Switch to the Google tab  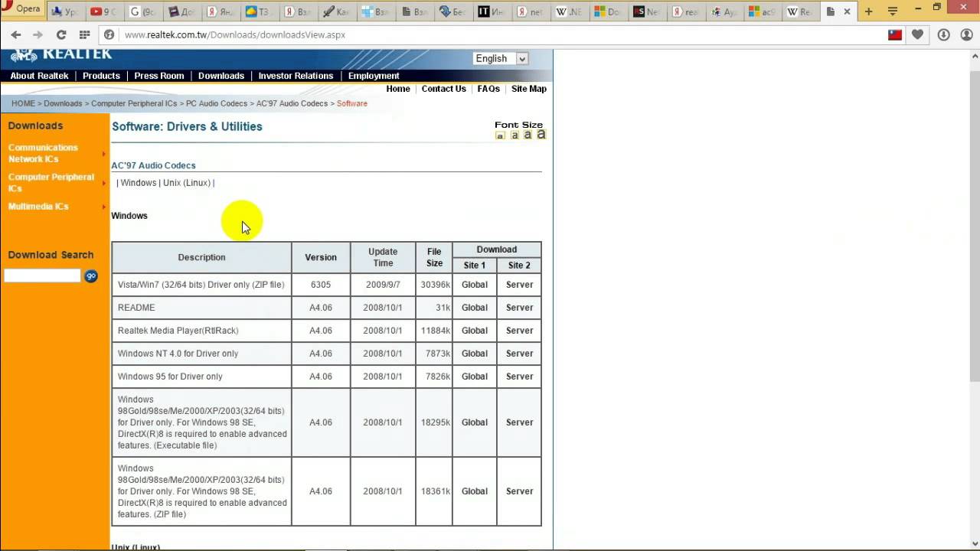pos(142,11)
